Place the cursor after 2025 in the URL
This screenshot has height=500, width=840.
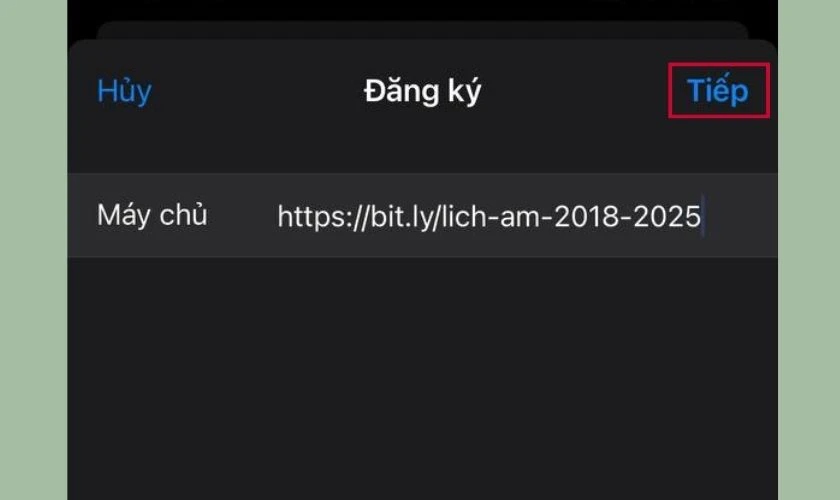point(702,217)
